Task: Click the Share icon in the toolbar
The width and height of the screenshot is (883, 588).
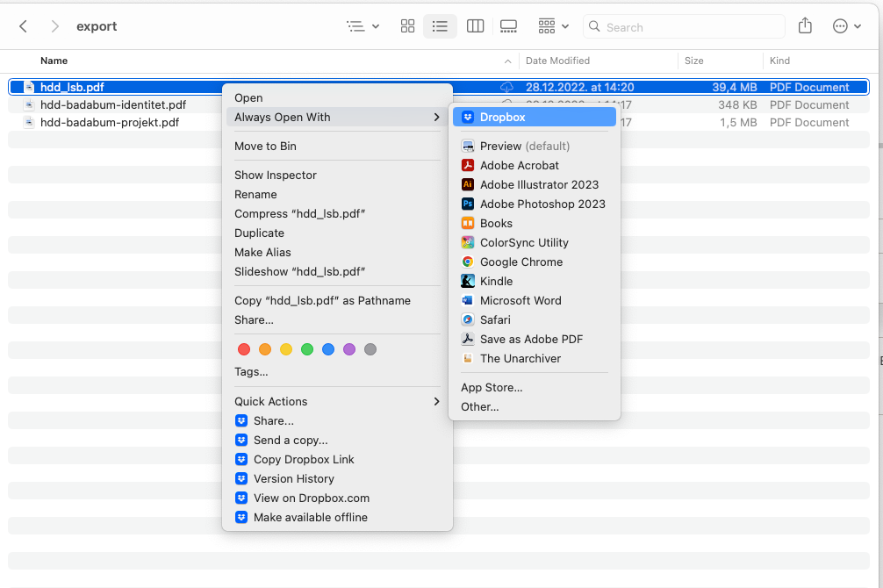Action: 805,26
